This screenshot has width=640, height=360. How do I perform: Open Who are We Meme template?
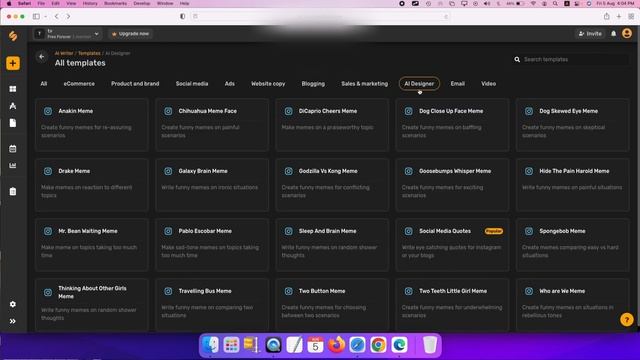(573, 305)
